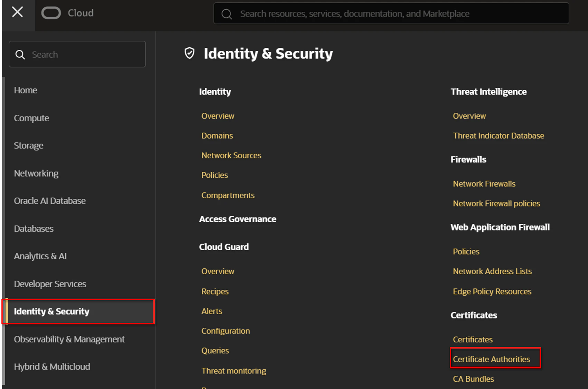
Task: Click the magnifier icon in the top search bar
Action: (227, 14)
